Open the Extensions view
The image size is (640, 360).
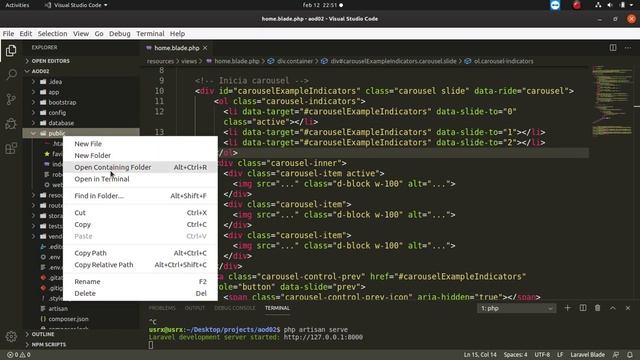click(x=11, y=148)
